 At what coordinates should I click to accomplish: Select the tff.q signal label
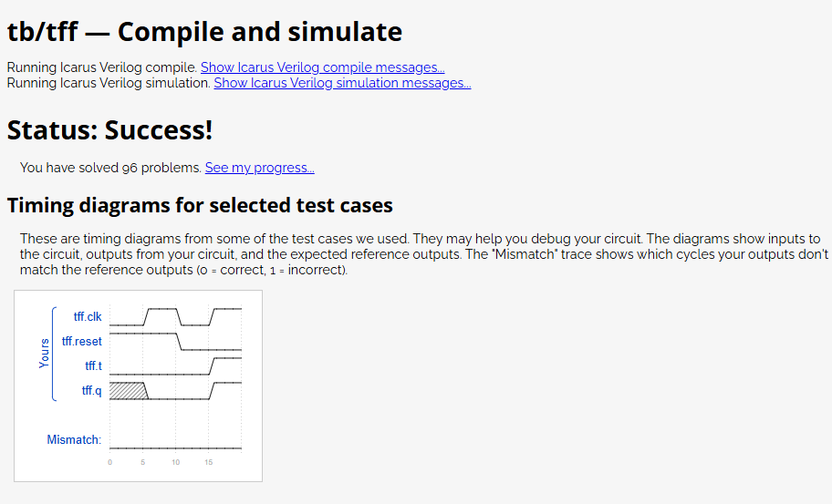tap(91, 391)
